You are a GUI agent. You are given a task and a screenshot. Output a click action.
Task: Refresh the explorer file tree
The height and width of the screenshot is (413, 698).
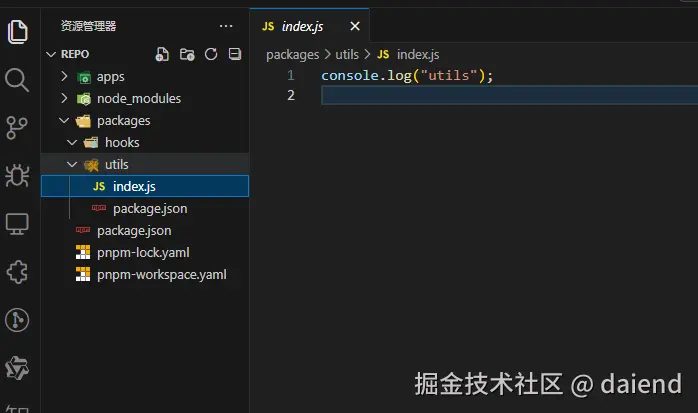tap(211, 54)
